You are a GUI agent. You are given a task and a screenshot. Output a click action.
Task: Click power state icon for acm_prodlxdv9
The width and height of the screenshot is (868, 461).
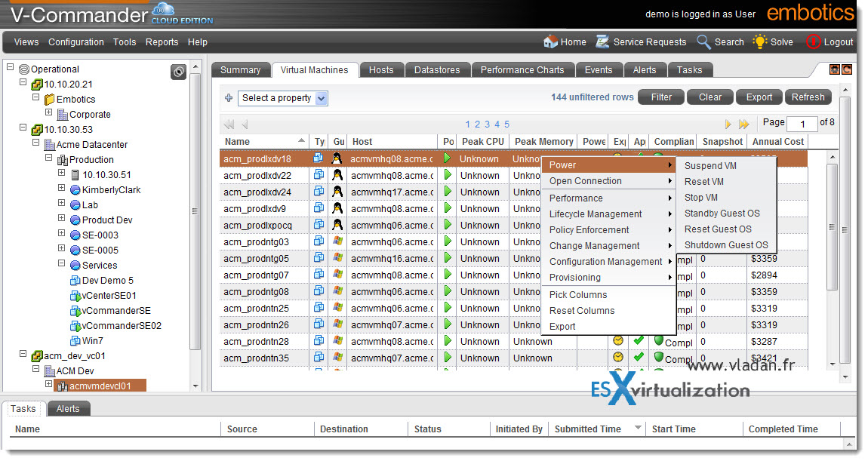click(448, 208)
